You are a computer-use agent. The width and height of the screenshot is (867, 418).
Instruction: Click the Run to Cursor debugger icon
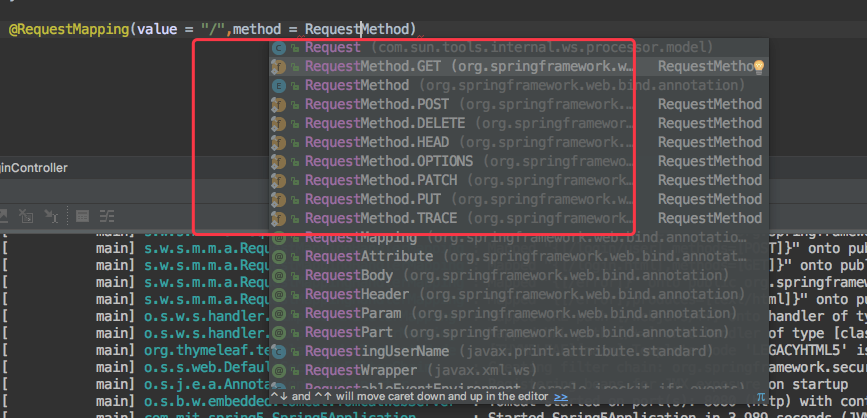[51, 216]
